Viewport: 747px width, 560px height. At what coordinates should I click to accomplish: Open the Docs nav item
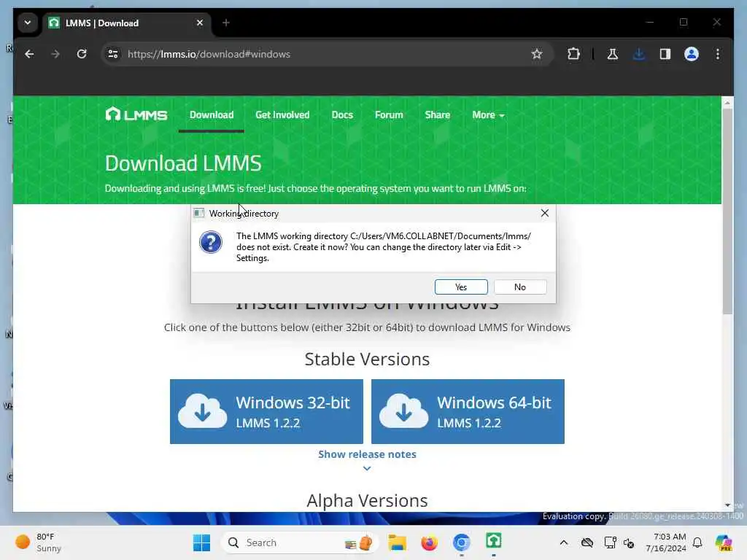[x=342, y=114]
